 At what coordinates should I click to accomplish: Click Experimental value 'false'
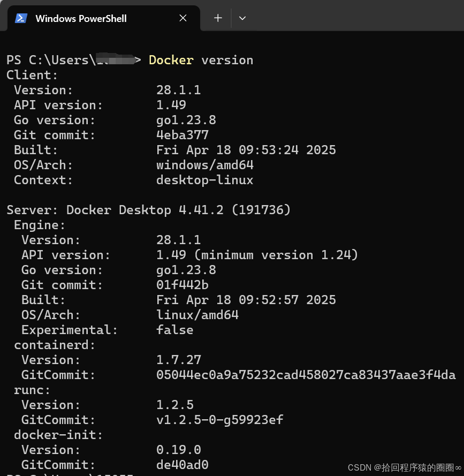pyautogui.click(x=175, y=330)
